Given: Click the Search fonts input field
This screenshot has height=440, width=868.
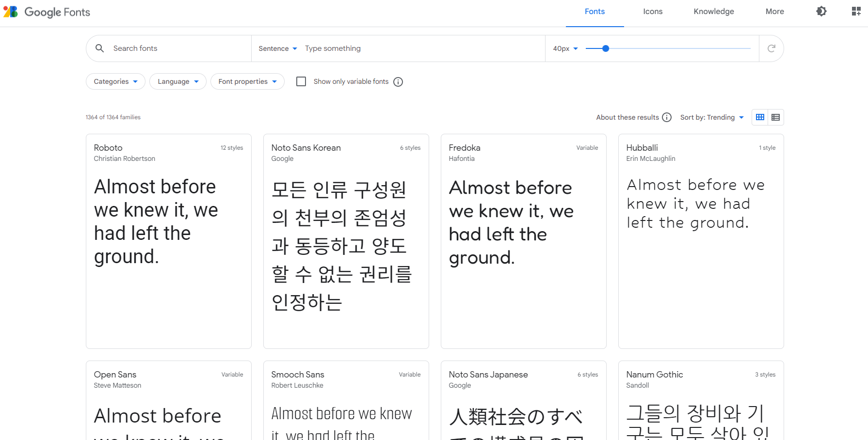Looking at the screenshot, I should [x=179, y=48].
